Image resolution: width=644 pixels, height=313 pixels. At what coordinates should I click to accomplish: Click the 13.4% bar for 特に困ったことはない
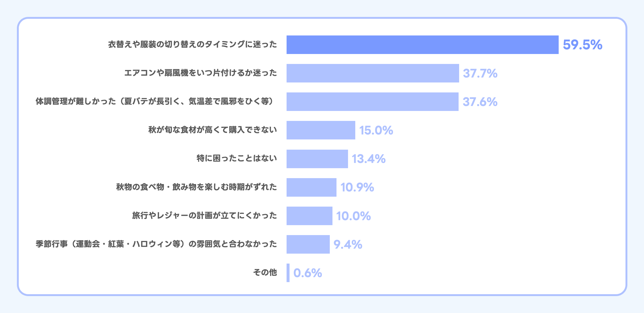coord(317,159)
